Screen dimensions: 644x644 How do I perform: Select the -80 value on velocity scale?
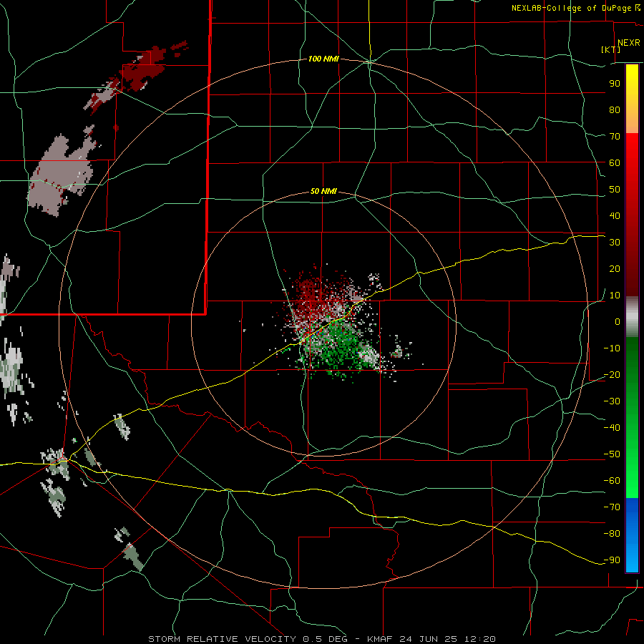point(612,534)
